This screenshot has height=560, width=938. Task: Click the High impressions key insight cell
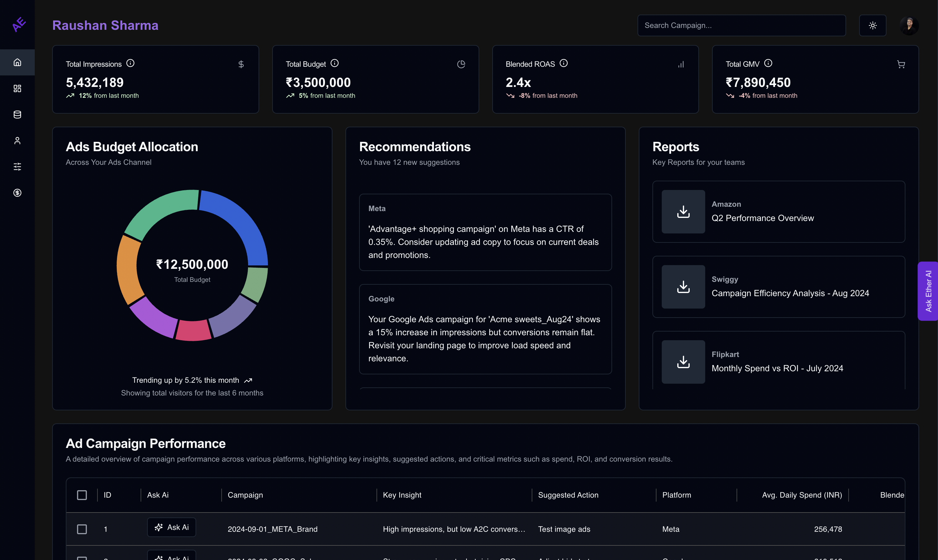(454, 529)
